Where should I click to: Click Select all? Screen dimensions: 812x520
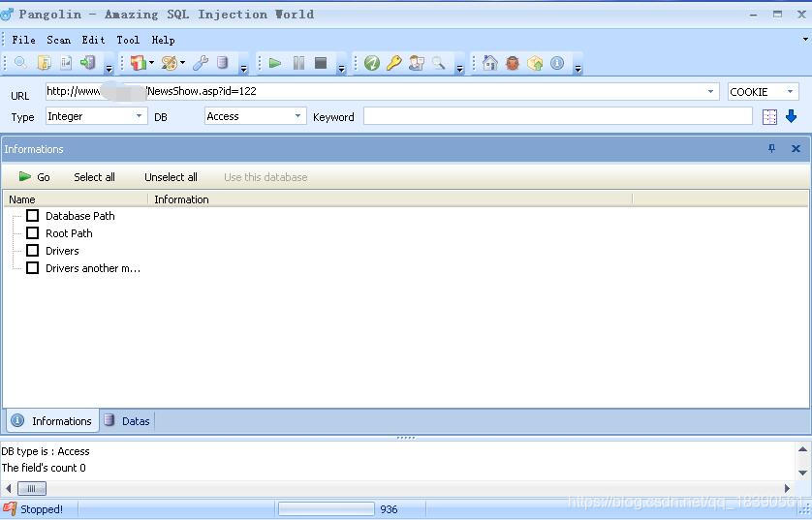[x=94, y=177]
